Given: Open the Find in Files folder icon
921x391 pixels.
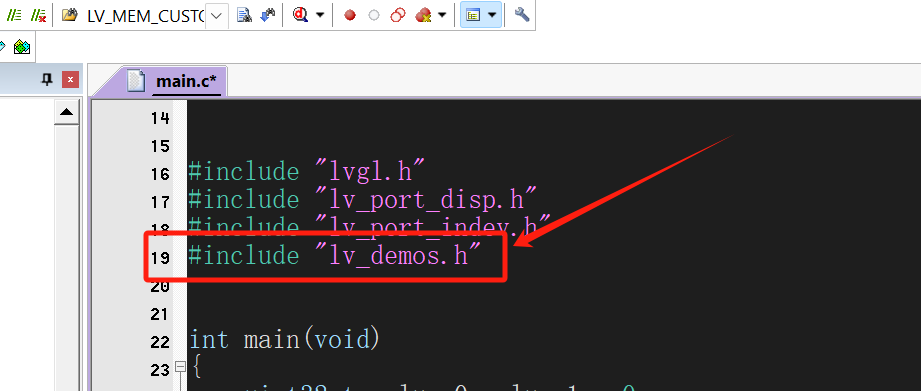Looking at the screenshot, I should pos(70,15).
